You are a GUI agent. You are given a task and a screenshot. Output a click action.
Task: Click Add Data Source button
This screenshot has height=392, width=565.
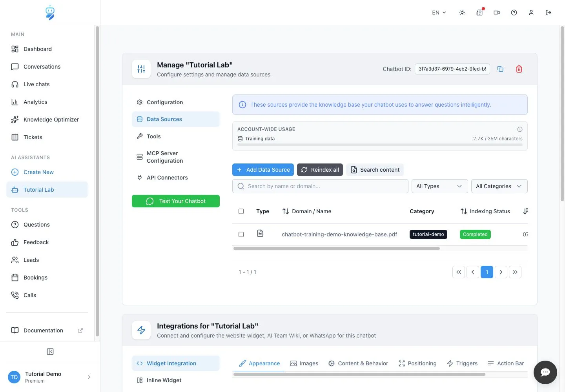pos(263,170)
